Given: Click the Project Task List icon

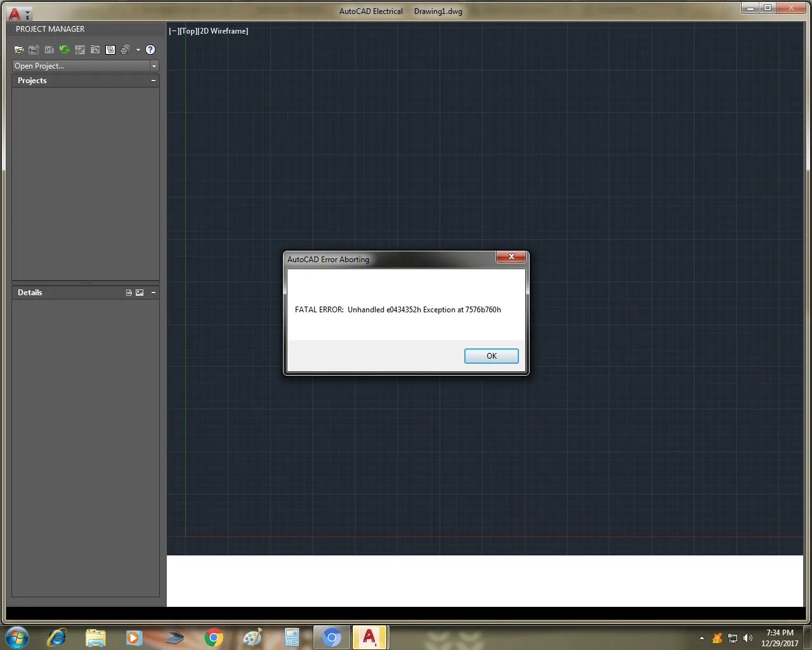Looking at the screenshot, I should tap(80, 50).
